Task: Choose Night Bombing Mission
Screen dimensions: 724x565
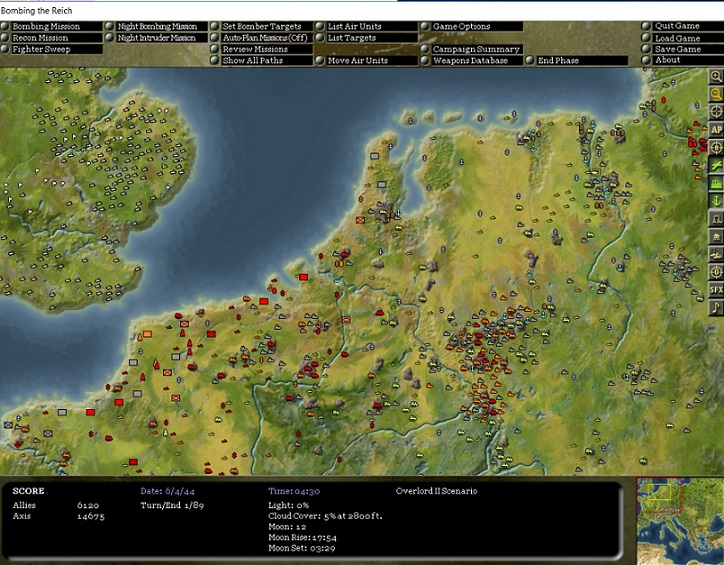Action: pos(157,26)
